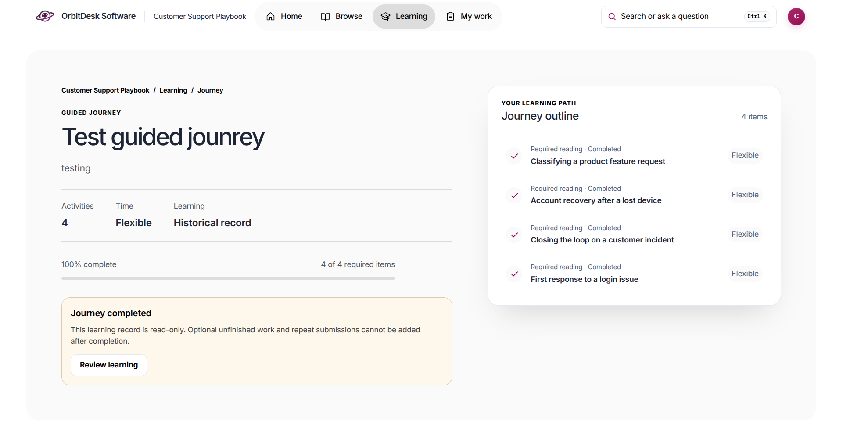Click the Home house icon

271,17
